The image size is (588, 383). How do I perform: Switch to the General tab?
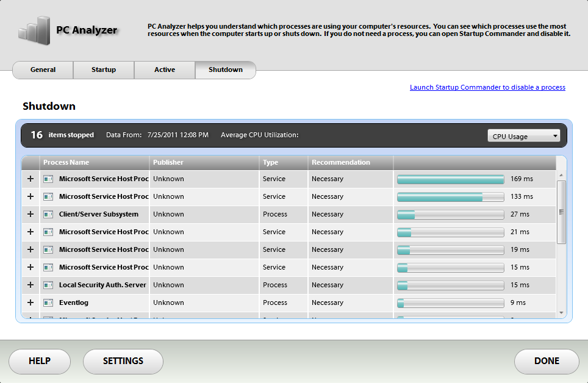point(43,70)
